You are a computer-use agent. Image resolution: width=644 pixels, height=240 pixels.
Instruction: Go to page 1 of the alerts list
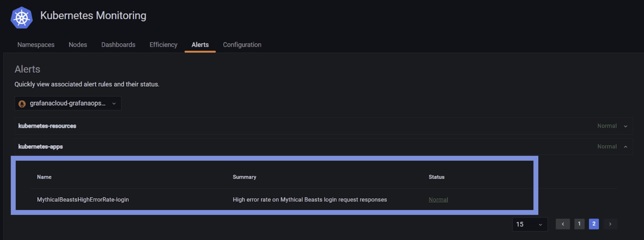(579, 224)
